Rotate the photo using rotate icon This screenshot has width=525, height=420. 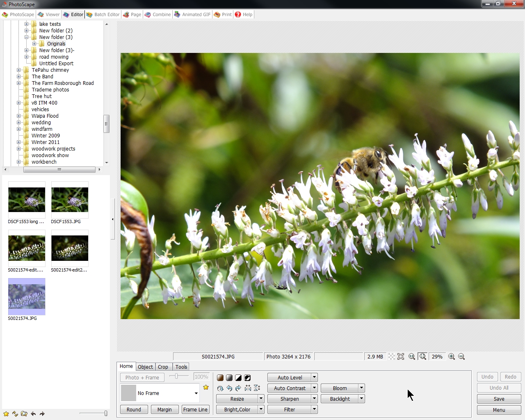tap(220, 388)
